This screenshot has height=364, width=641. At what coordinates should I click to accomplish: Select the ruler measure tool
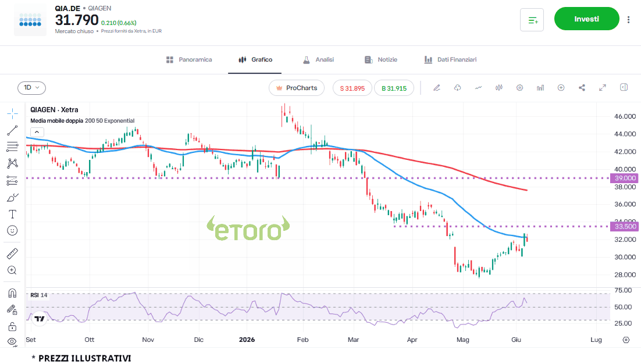click(12, 254)
